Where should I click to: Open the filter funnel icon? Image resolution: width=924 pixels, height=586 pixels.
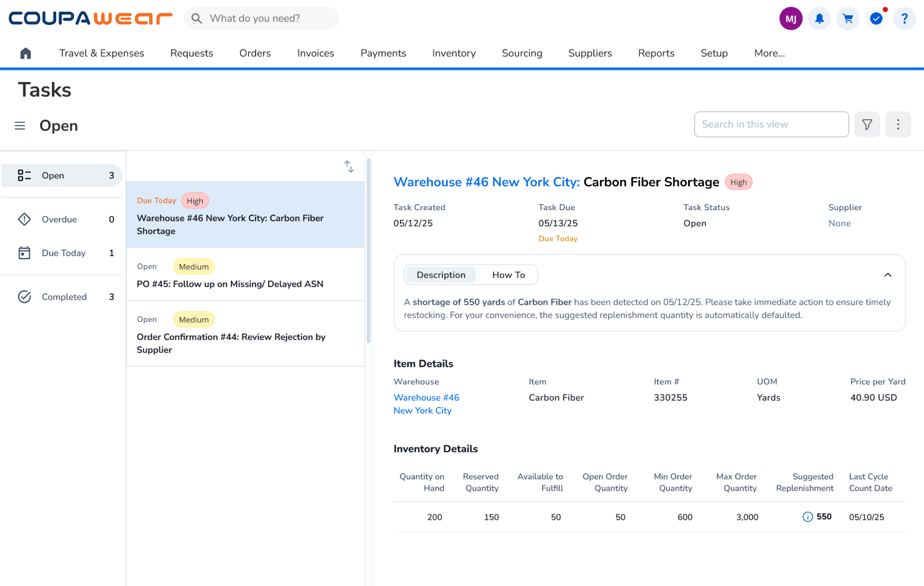pos(867,124)
